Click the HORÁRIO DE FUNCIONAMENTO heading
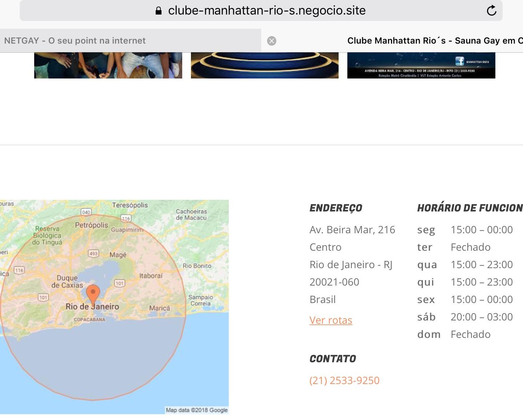523x420 pixels. pos(470,208)
